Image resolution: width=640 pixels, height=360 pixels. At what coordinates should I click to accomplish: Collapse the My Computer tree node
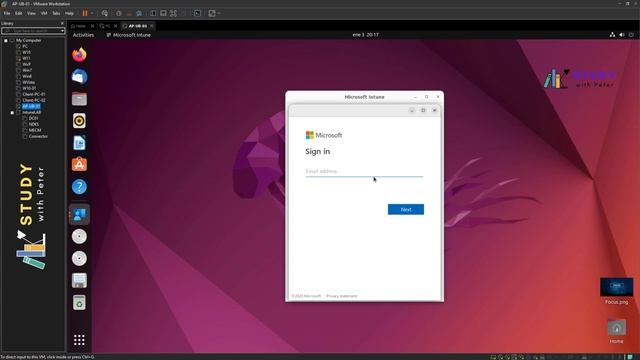6,40
